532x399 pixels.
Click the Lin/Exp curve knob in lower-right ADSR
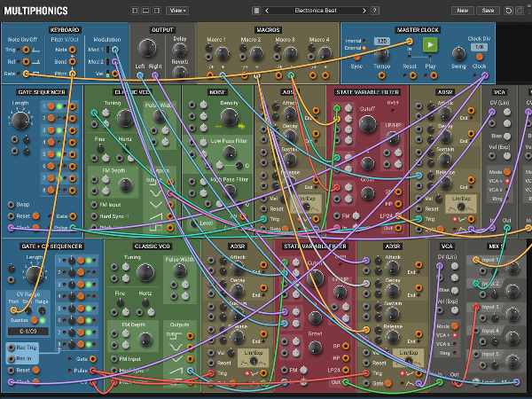409,362
